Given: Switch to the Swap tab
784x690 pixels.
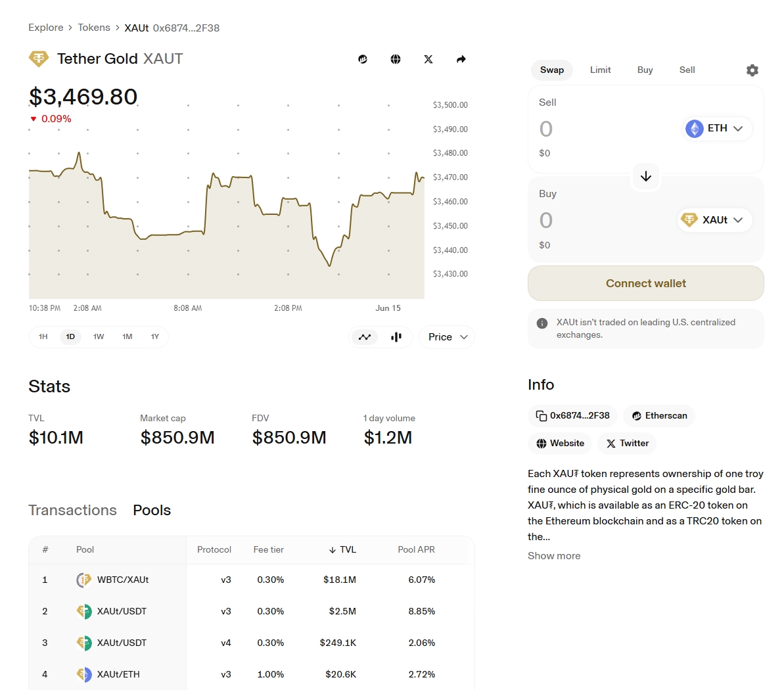Looking at the screenshot, I should coord(551,70).
